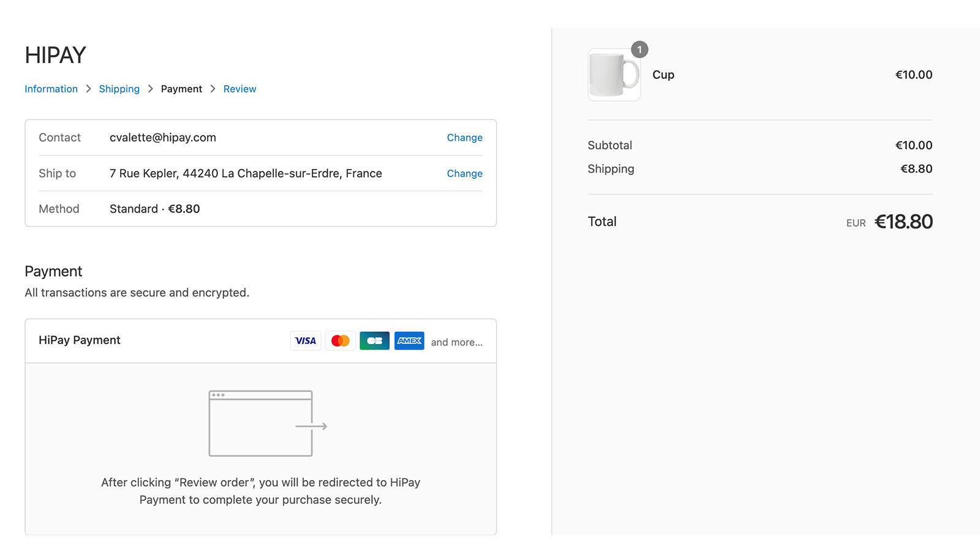This screenshot has height=551, width=980.
Task: Click the Cup price €10.00
Action: pos(913,75)
